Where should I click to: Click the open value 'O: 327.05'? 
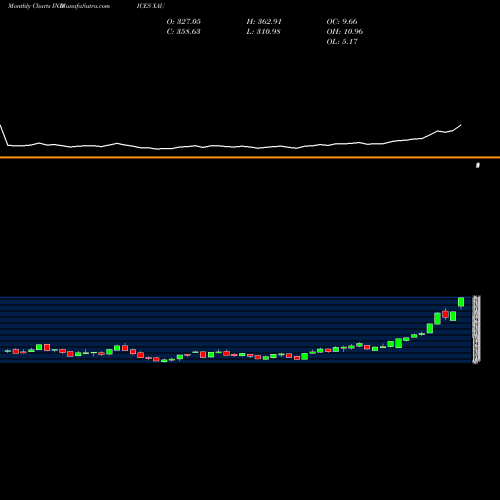(184, 21)
